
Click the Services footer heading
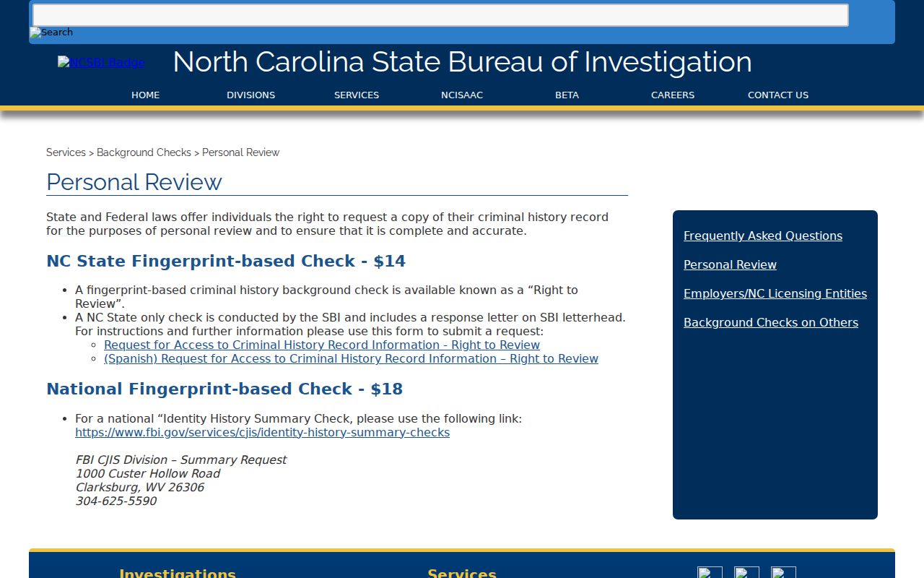[462, 574]
